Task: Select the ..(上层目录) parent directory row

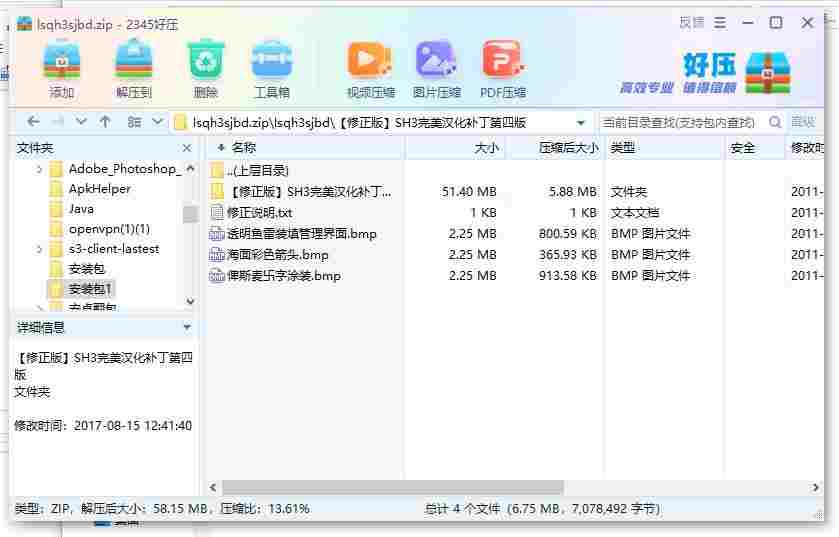Action: pos(515,171)
